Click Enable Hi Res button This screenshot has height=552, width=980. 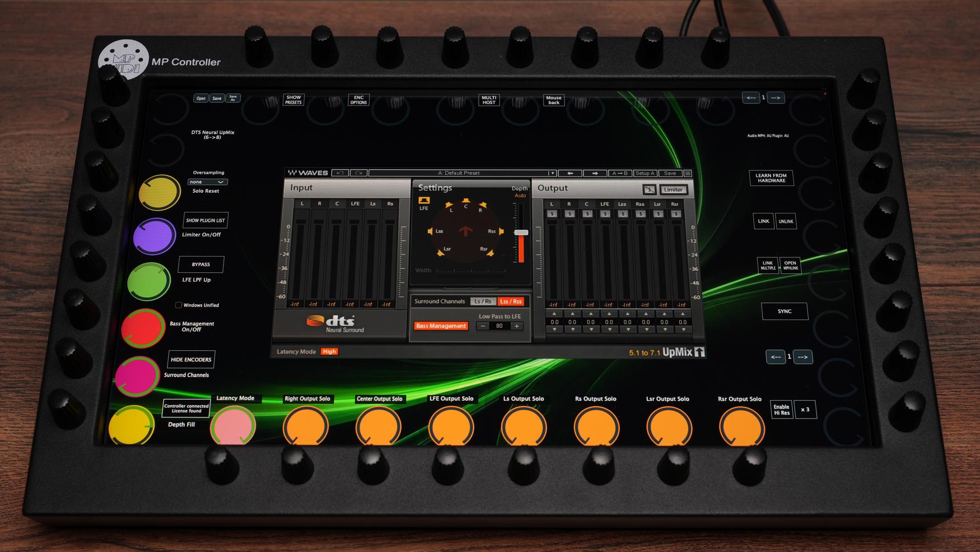[781, 410]
